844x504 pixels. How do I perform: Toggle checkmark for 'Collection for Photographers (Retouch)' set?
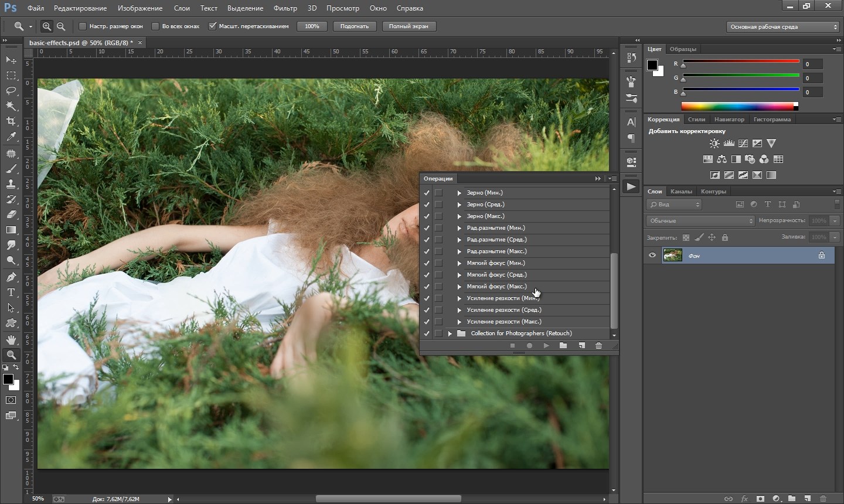[427, 333]
